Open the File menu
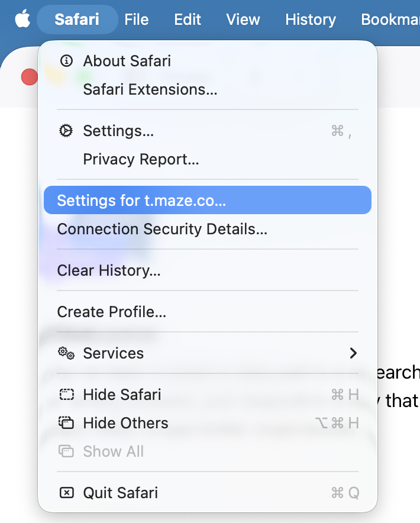The image size is (420, 523). (137, 20)
